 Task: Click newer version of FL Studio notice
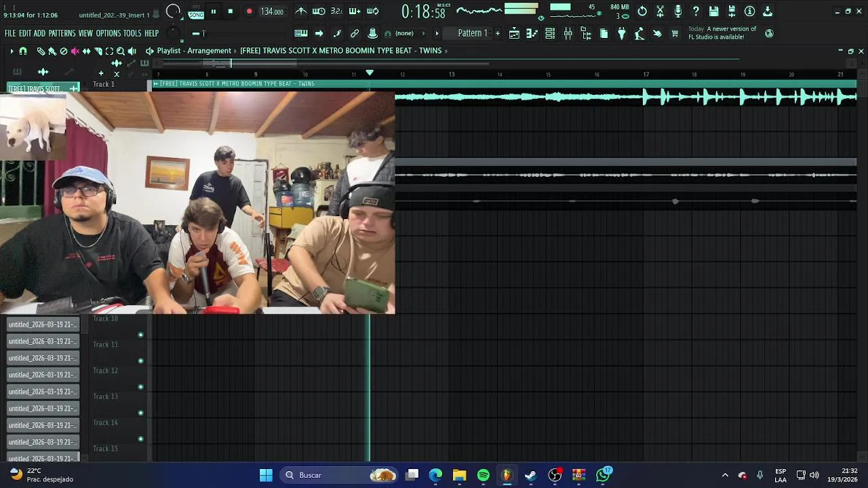[x=722, y=33]
